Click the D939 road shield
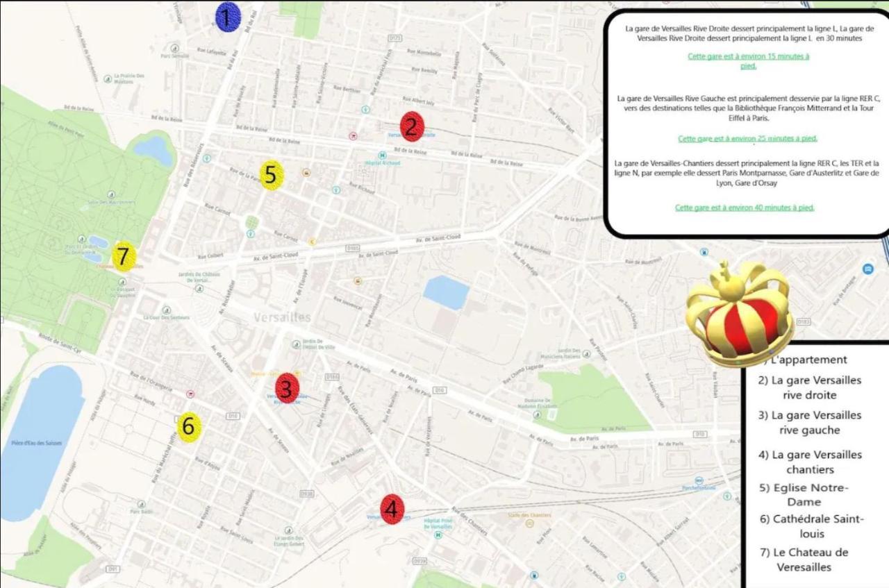Viewport: 889px width, 588px height. (x=419, y=560)
